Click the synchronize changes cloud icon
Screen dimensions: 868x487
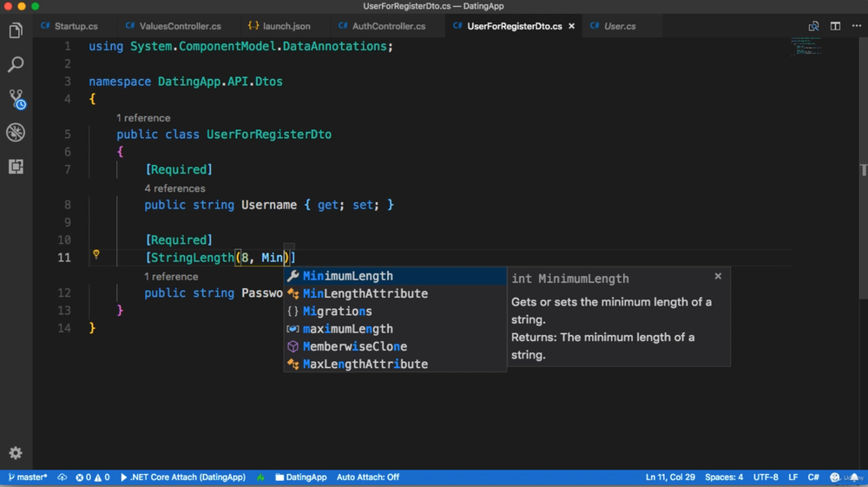pos(62,477)
